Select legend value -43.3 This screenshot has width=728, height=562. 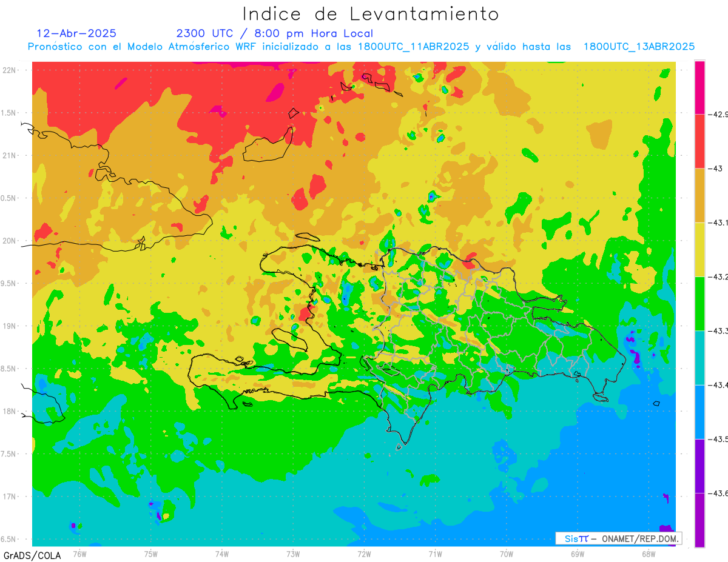(718, 330)
